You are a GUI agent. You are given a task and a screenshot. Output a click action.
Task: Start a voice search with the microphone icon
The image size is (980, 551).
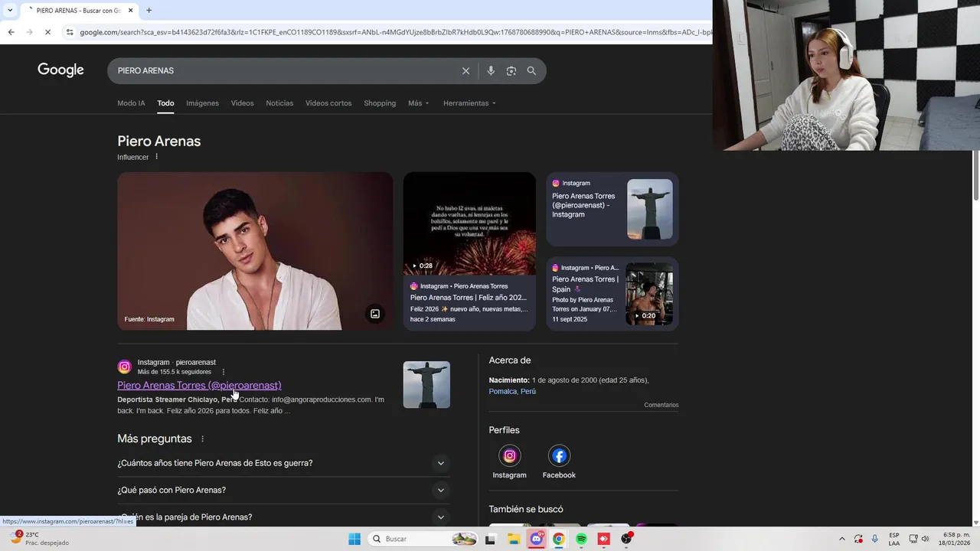(491, 70)
